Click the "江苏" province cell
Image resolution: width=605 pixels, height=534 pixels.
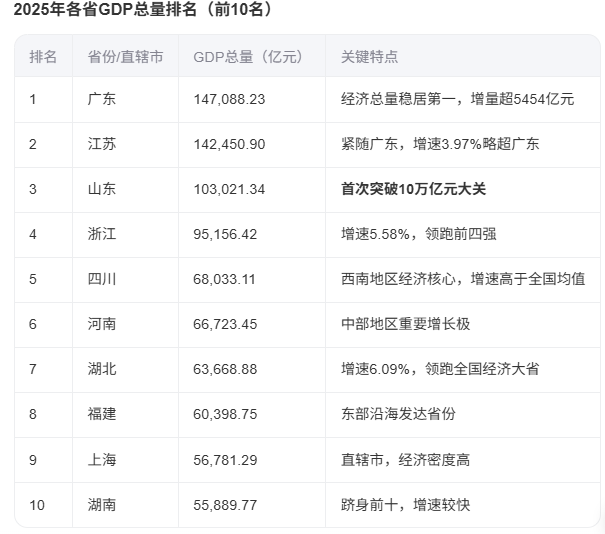coord(102,144)
